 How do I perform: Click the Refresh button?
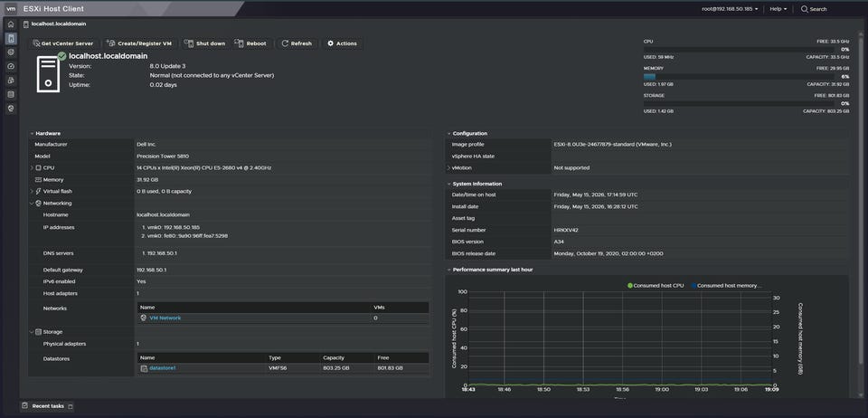(297, 43)
